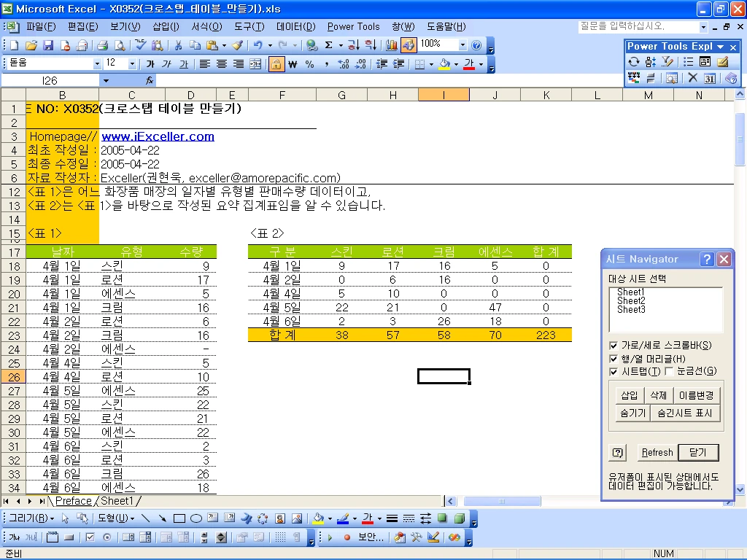Toggle italic formatting button
This screenshot has width=747, height=560.
coord(167,64)
